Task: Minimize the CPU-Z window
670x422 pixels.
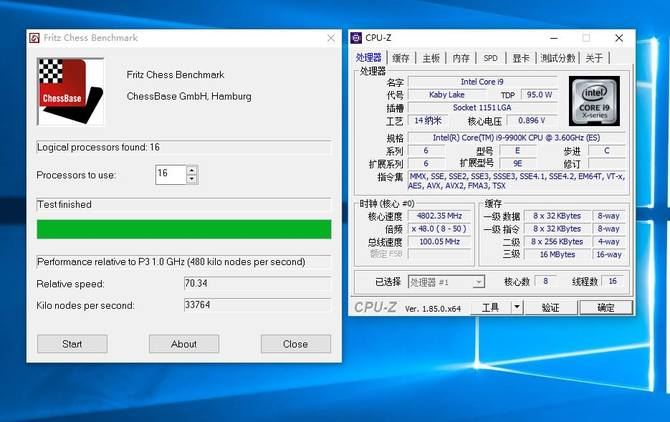Action: [x=554, y=38]
